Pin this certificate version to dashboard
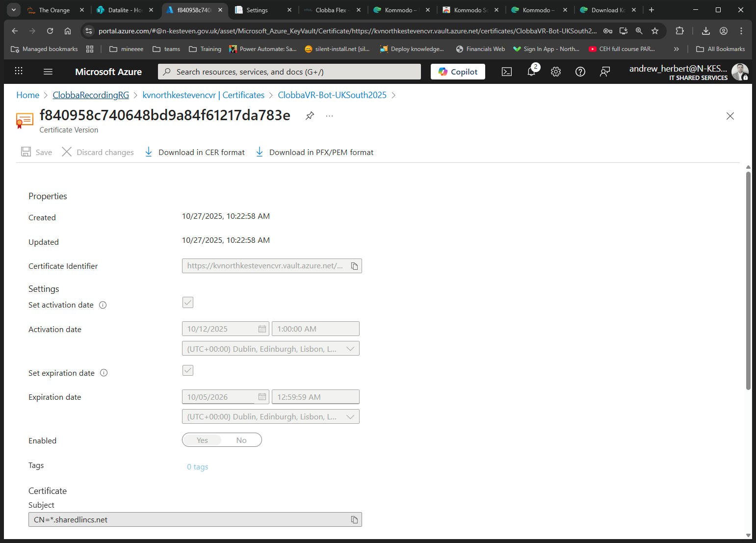 [x=310, y=116]
